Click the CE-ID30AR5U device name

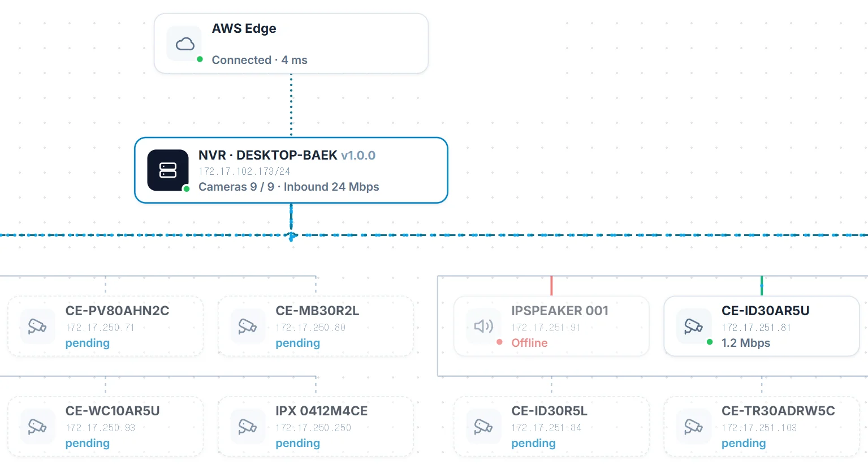pyautogui.click(x=766, y=311)
